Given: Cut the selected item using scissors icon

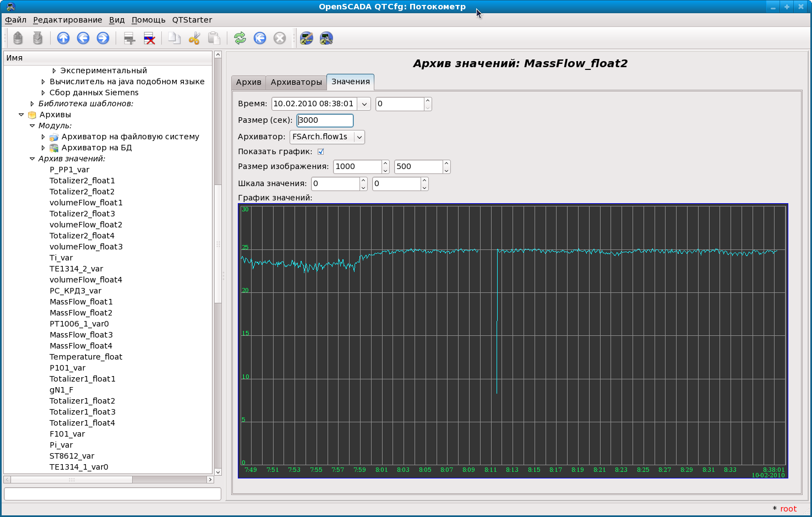Looking at the screenshot, I should [194, 38].
